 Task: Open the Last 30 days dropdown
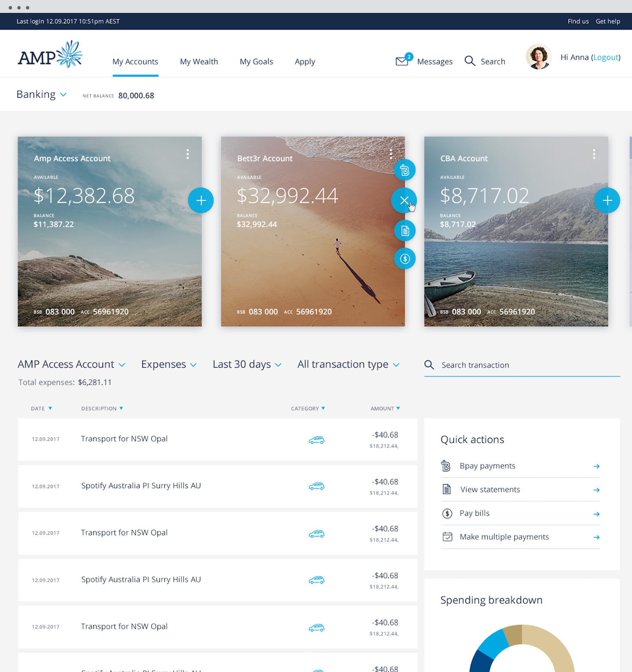coord(247,364)
